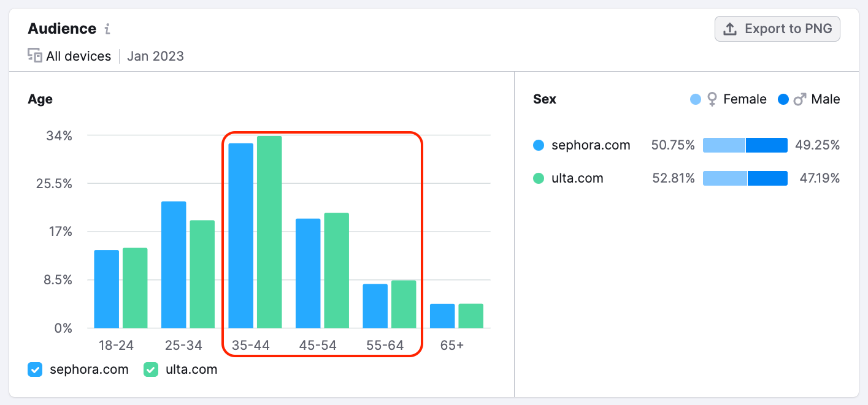The width and height of the screenshot is (868, 405).
Task: Click the sephora.com female share bar segment
Action: click(x=724, y=145)
